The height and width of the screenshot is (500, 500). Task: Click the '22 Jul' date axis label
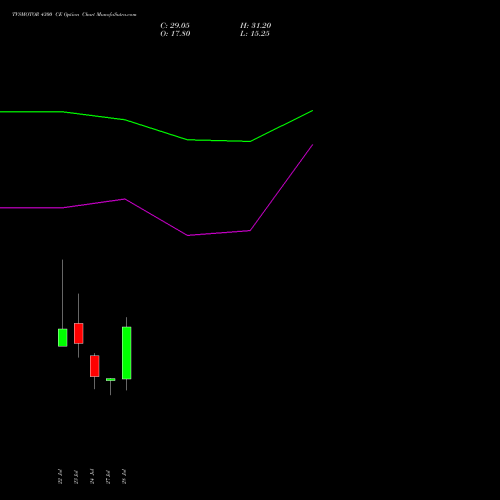pyautogui.click(x=60, y=477)
